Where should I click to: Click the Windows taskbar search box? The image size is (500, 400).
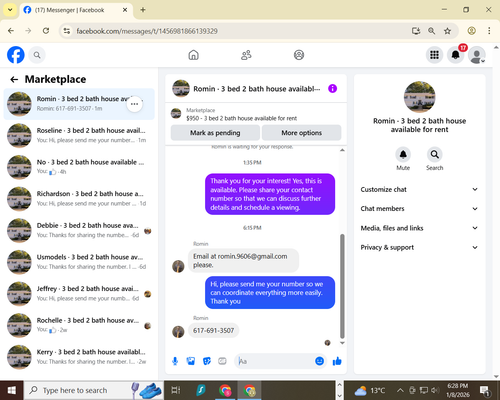coord(93,390)
